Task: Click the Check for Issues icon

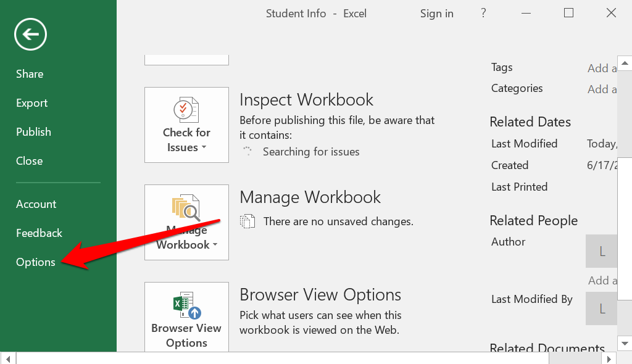Action: point(186,110)
